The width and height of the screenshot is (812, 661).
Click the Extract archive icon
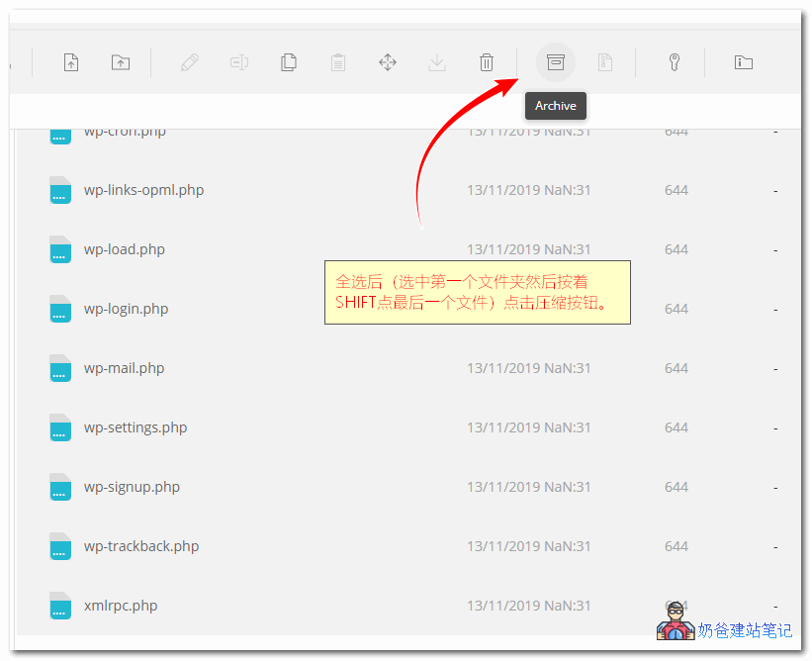click(x=605, y=62)
